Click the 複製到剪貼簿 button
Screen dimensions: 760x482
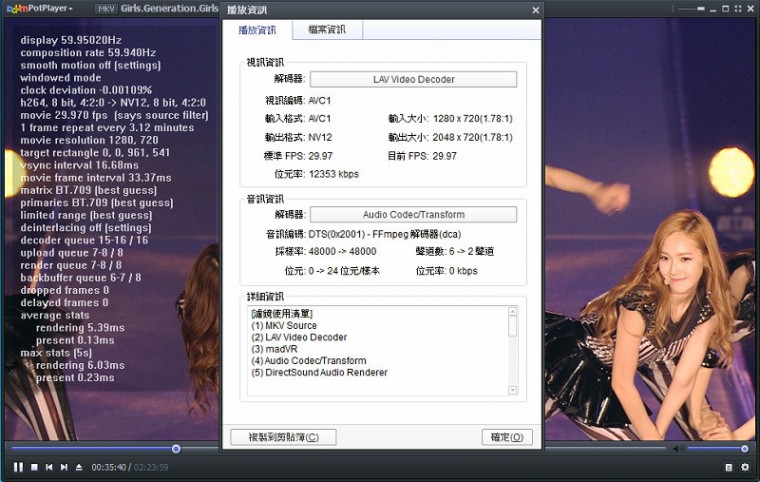[x=283, y=437]
